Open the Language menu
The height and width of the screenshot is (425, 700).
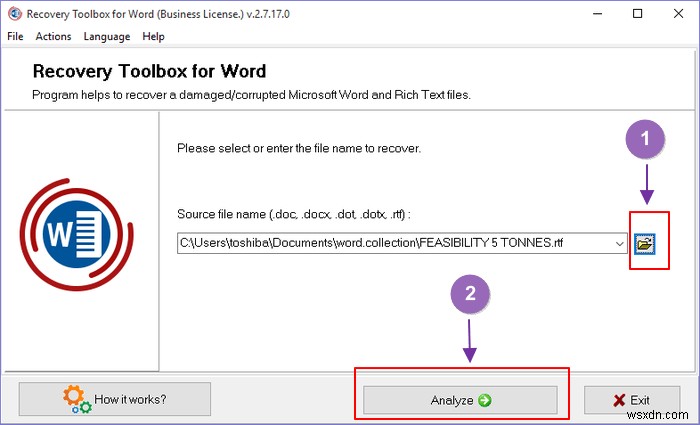point(107,37)
